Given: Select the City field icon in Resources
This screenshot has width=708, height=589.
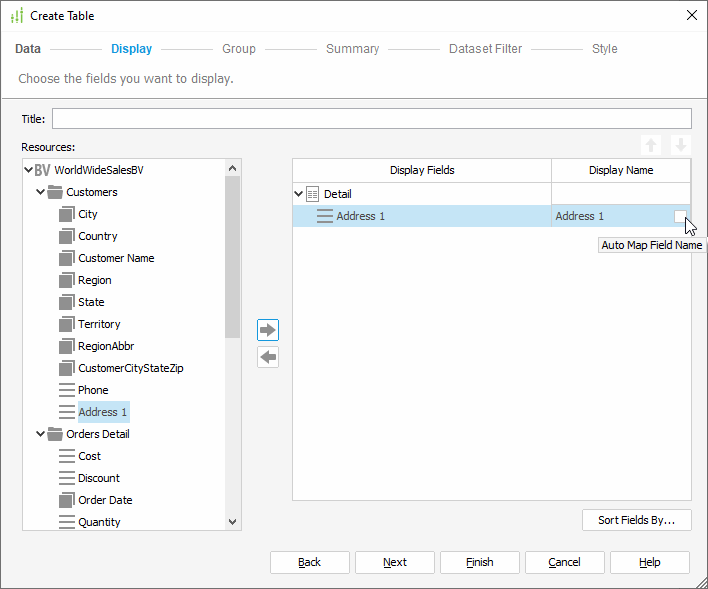Looking at the screenshot, I should (67, 214).
